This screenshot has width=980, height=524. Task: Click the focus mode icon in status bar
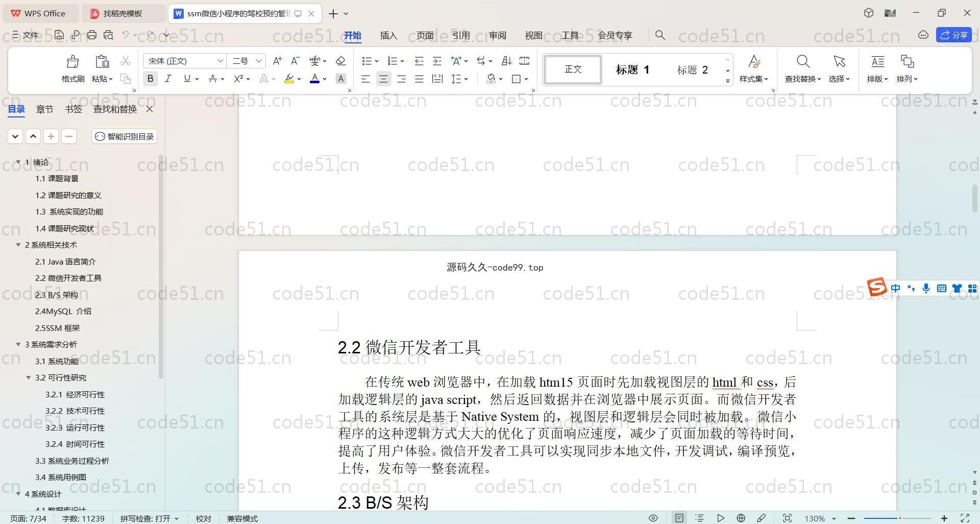click(x=787, y=518)
